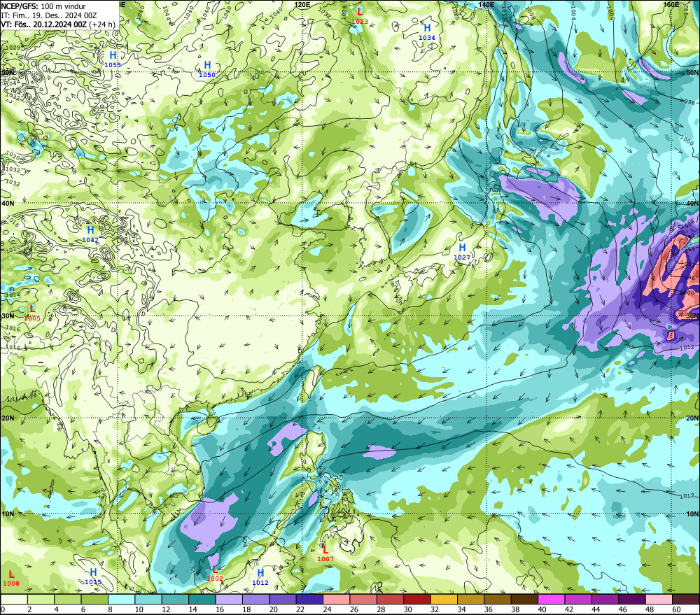The width and height of the screenshot is (700, 615).
Task: Select the teal legend swatch between 14 and 16
Action: click(x=202, y=599)
